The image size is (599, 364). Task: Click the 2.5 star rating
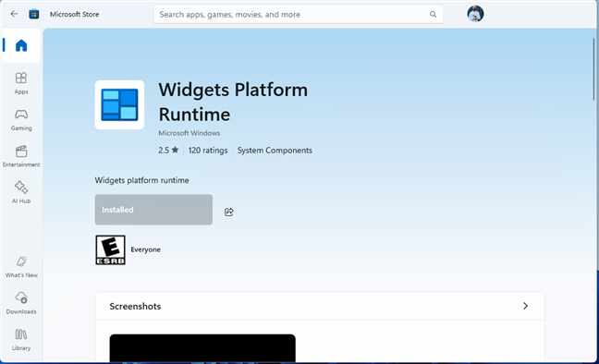(168, 150)
